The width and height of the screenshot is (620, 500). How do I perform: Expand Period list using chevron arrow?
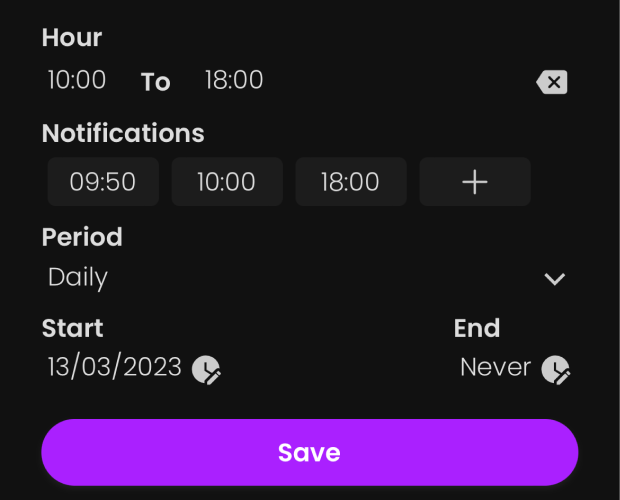pyautogui.click(x=554, y=279)
